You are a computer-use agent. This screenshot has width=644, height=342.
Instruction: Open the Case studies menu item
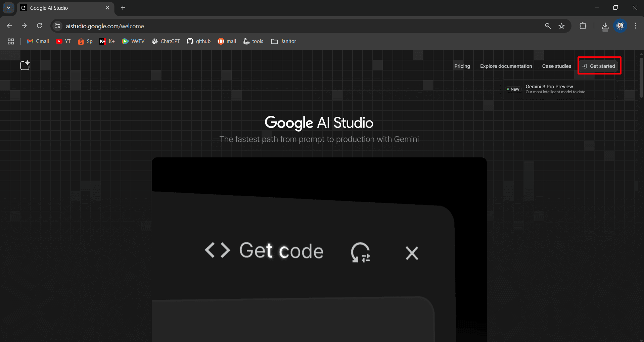click(x=556, y=66)
